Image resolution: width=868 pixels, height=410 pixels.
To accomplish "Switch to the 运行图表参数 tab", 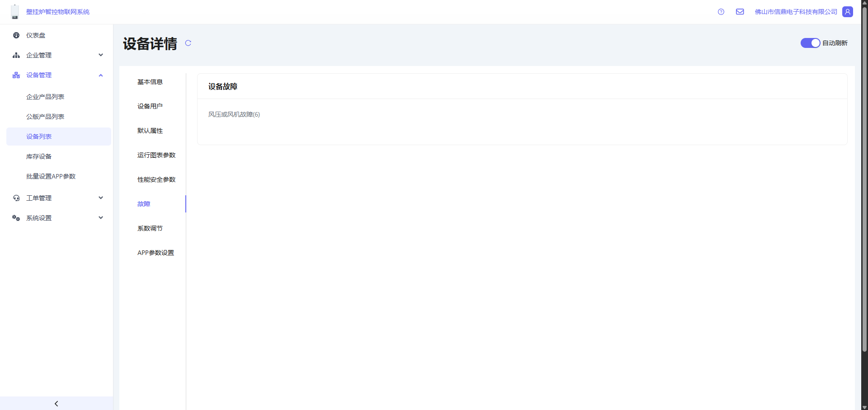I will coord(156,155).
